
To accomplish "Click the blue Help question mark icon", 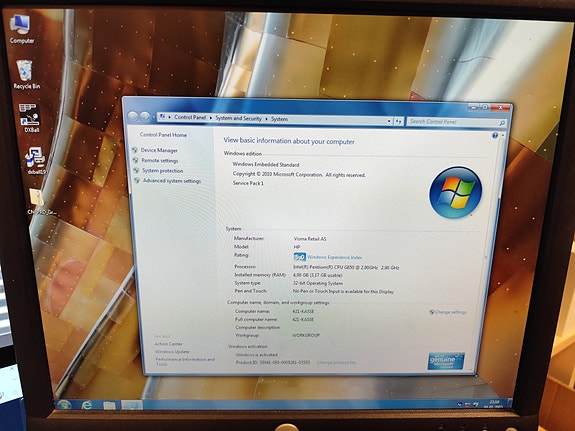I will pyautogui.click(x=495, y=136).
